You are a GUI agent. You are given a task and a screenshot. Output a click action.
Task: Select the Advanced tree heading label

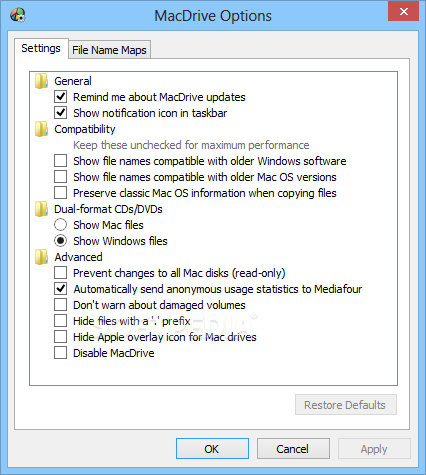pos(79,257)
